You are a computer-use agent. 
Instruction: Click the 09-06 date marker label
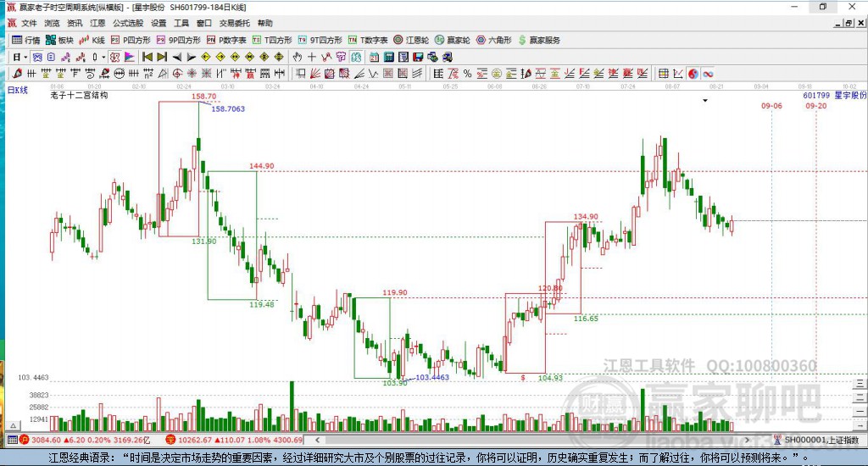pos(771,106)
